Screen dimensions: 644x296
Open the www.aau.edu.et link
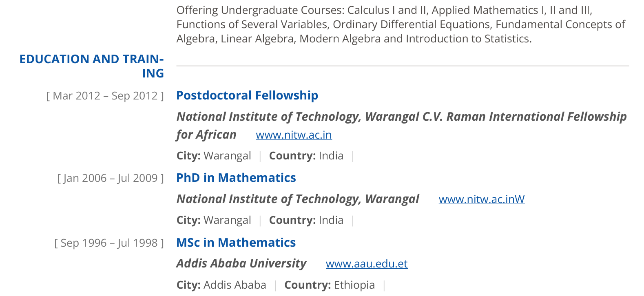point(367,264)
